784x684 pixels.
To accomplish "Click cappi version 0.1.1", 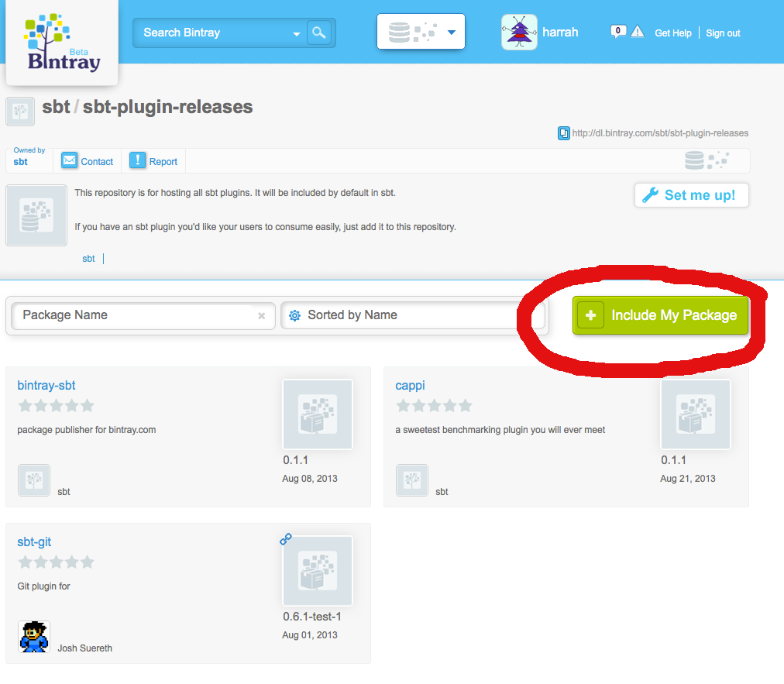I will pyautogui.click(x=673, y=460).
